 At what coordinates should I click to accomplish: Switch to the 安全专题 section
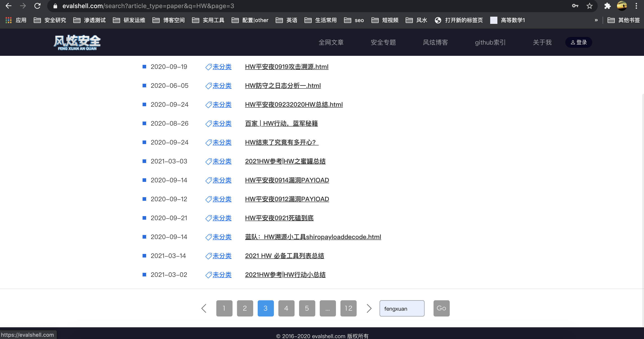383,42
